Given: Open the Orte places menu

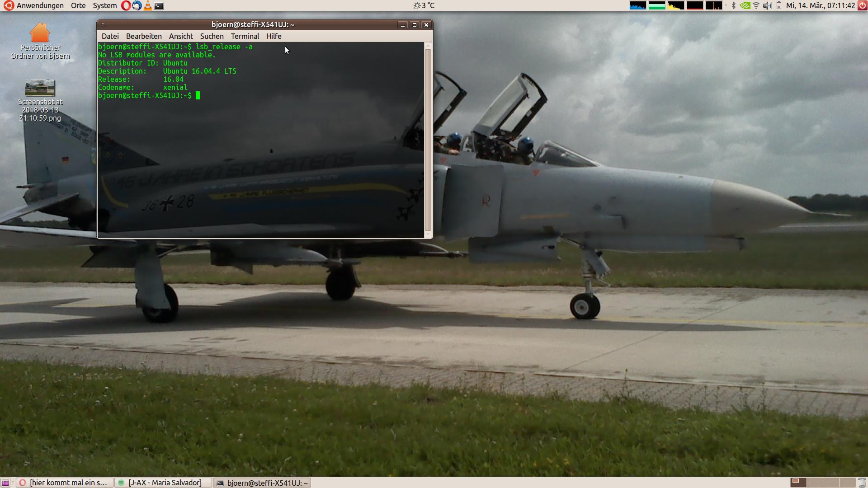Looking at the screenshot, I should click(78, 6).
